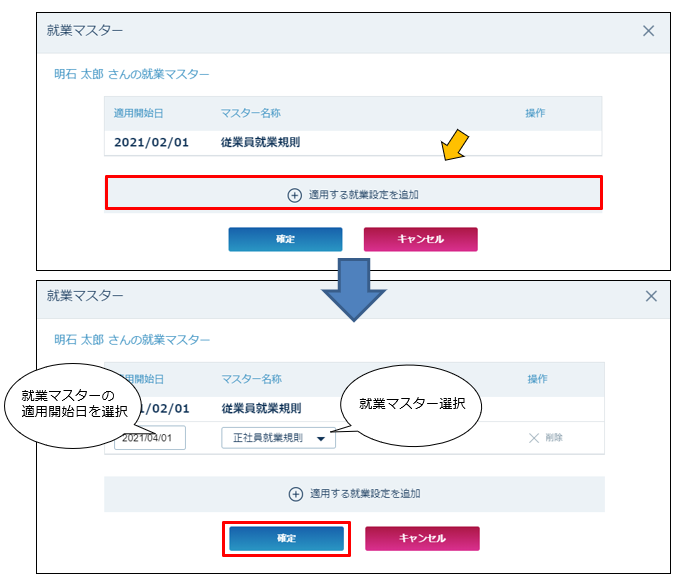
Task: Close the upper 就業マスター dialog with X
Action: click(649, 31)
